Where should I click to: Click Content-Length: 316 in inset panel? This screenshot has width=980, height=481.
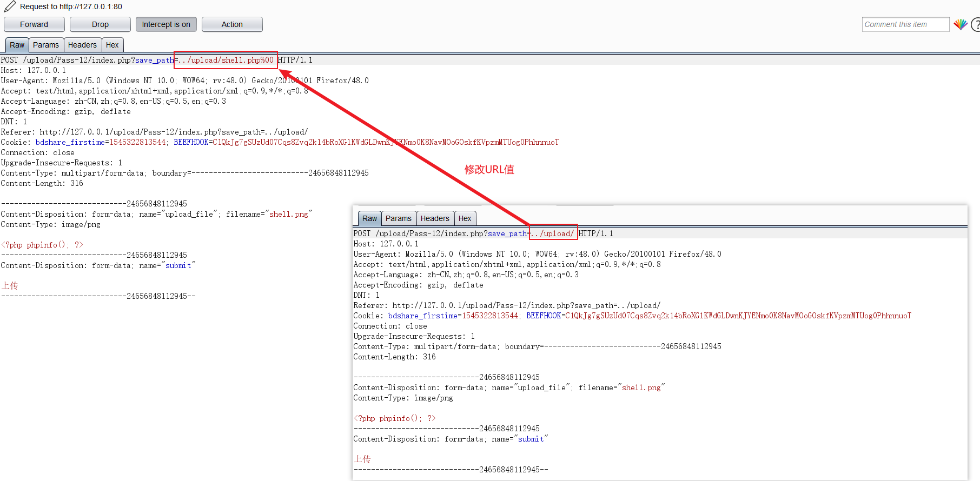[x=394, y=357]
